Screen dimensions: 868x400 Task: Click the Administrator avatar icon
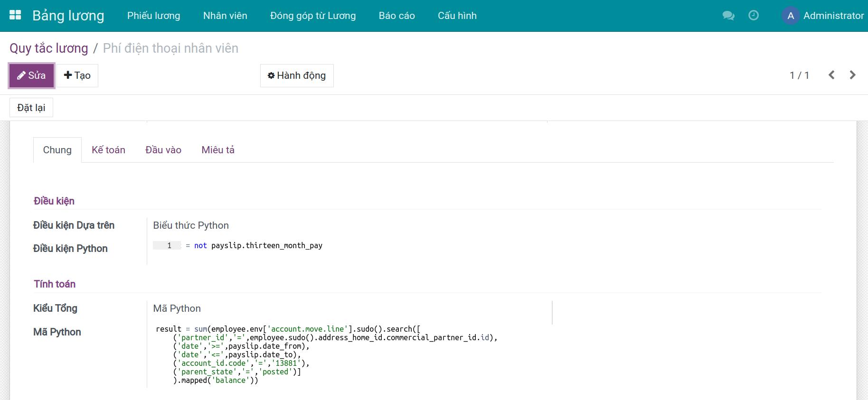tap(790, 16)
